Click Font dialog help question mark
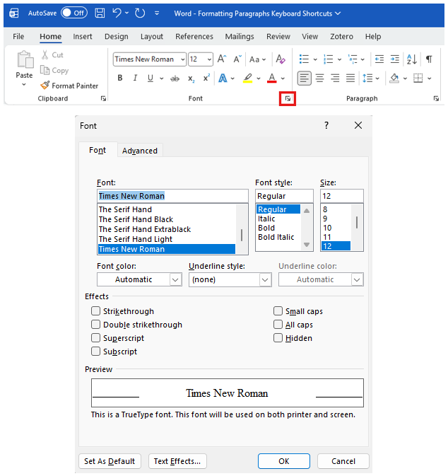The height and width of the screenshot is (476, 448). pyautogui.click(x=326, y=125)
